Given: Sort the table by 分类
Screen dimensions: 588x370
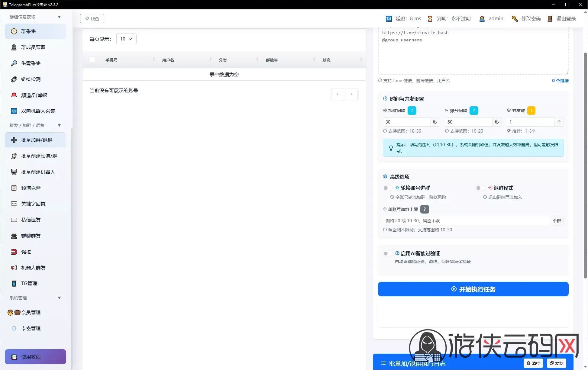Looking at the screenshot, I should [257, 60].
